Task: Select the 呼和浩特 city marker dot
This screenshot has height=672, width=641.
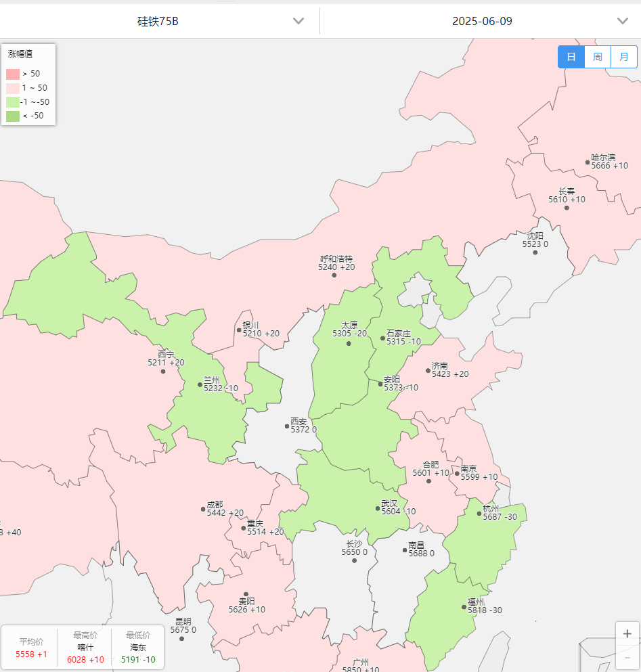Action: [x=334, y=275]
